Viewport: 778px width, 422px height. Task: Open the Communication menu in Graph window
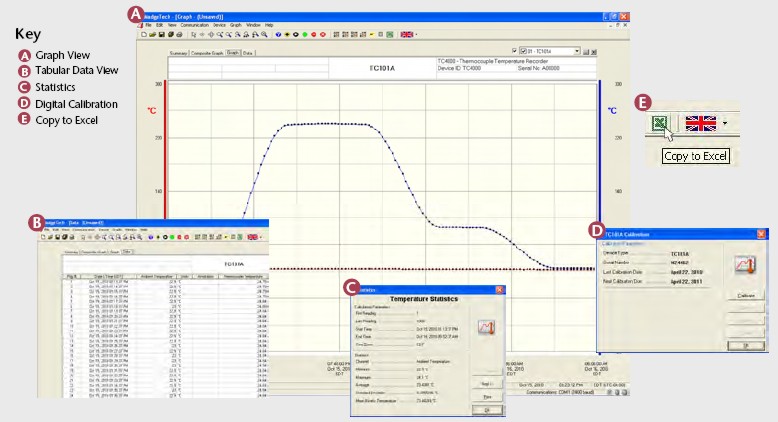[x=194, y=25]
